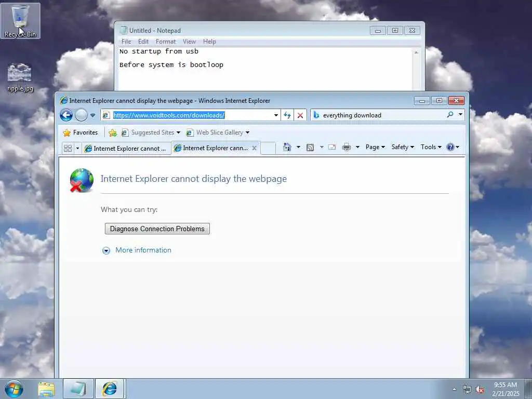Click the IE logo in window title bar
The height and width of the screenshot is (399, 532).
click(63, 100)
